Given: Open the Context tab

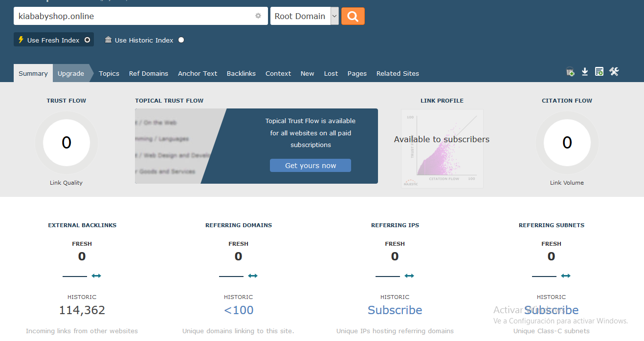Looking at the screenshot, I should coord(278,73).
